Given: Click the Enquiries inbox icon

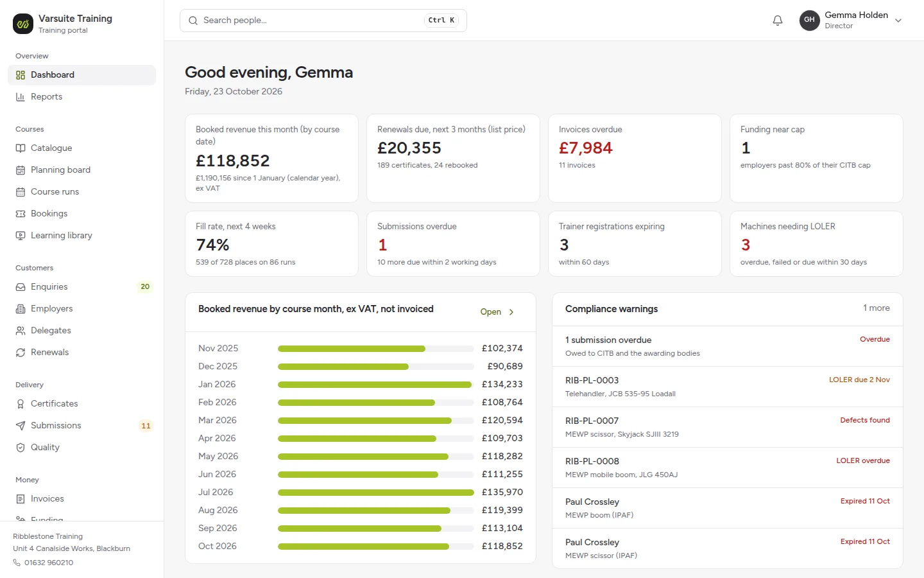Looking at the screenshot, I should pyautogui.click(x=21, y=287).
